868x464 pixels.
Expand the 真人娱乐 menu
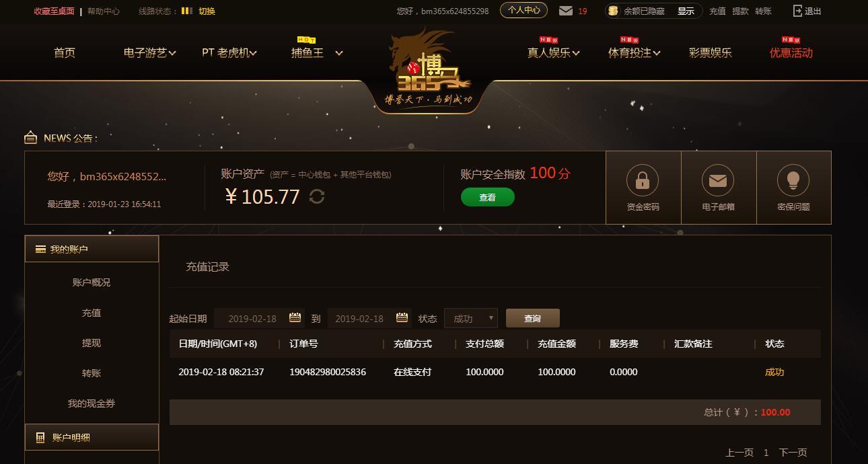tap(553, 52)
